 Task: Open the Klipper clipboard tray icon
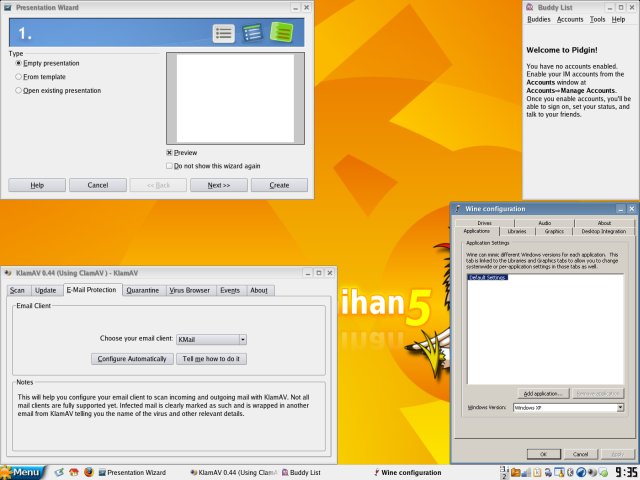coord(537,472)
